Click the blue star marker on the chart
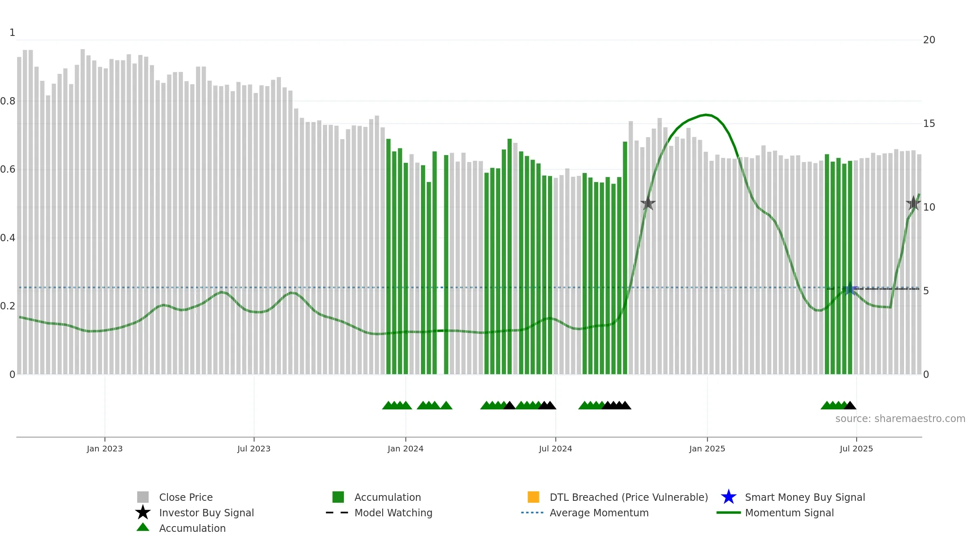This screenshot has width=980, height=551. click(850, 289)
